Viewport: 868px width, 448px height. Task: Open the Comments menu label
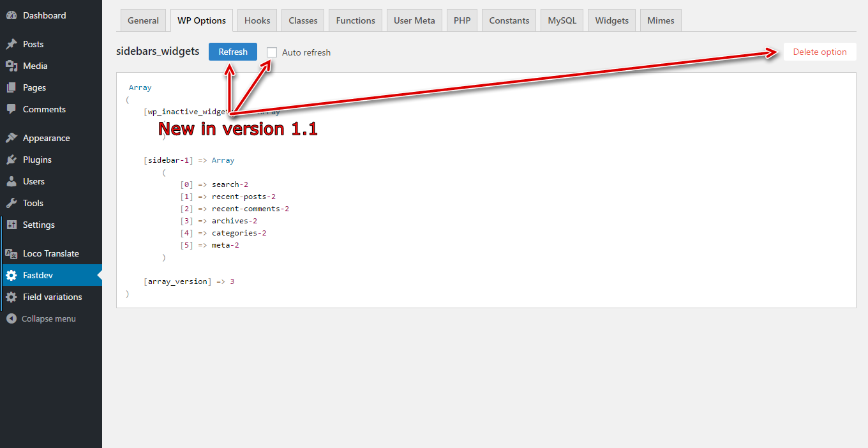click(44, 109)
